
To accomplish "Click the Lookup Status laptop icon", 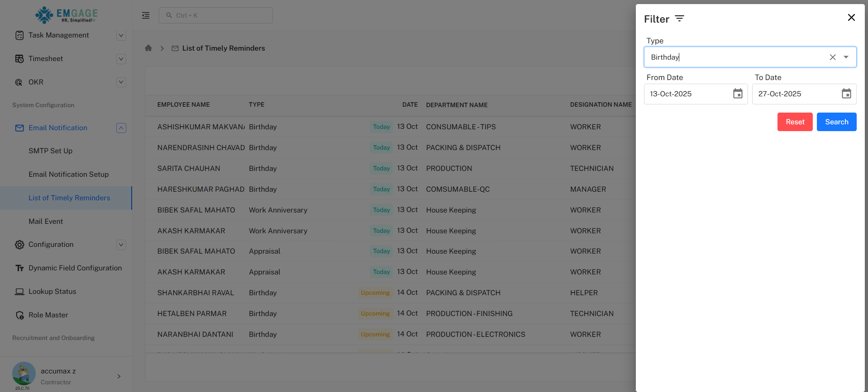I will click(x=19, y=292).
